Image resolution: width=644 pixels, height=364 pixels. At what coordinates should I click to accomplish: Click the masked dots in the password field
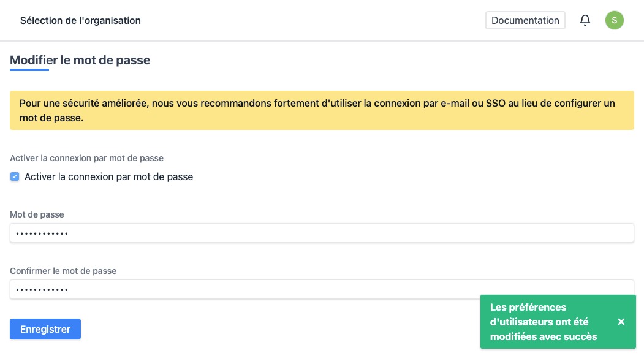click(x=42, y=233)
